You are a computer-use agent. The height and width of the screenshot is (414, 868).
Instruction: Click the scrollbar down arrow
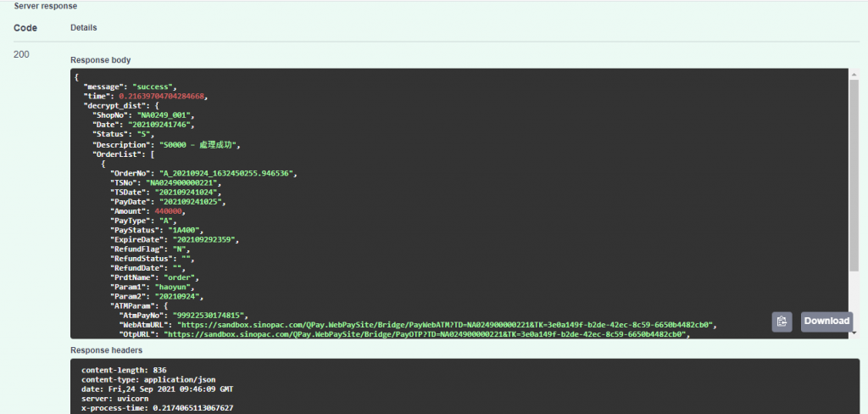854,333
